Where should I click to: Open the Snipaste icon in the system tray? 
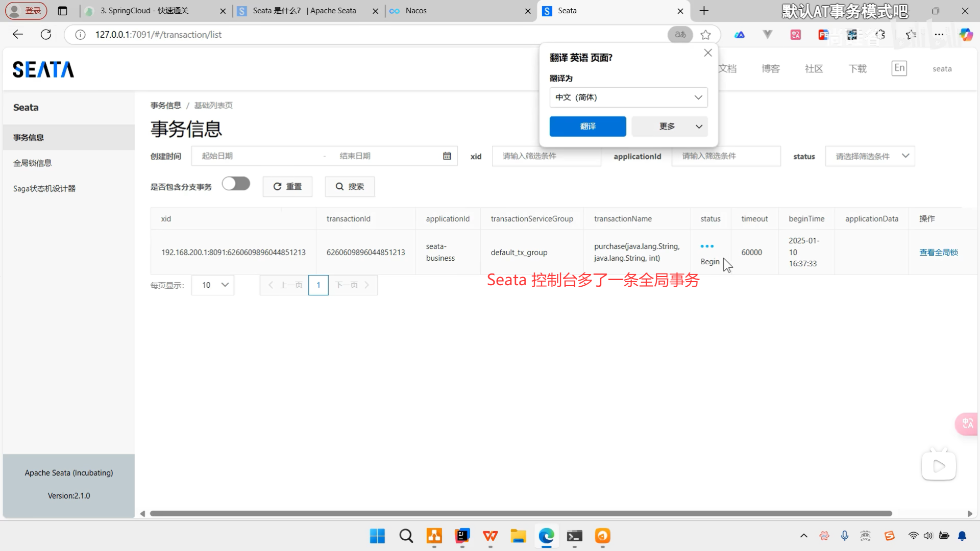[x=890, y=536]
